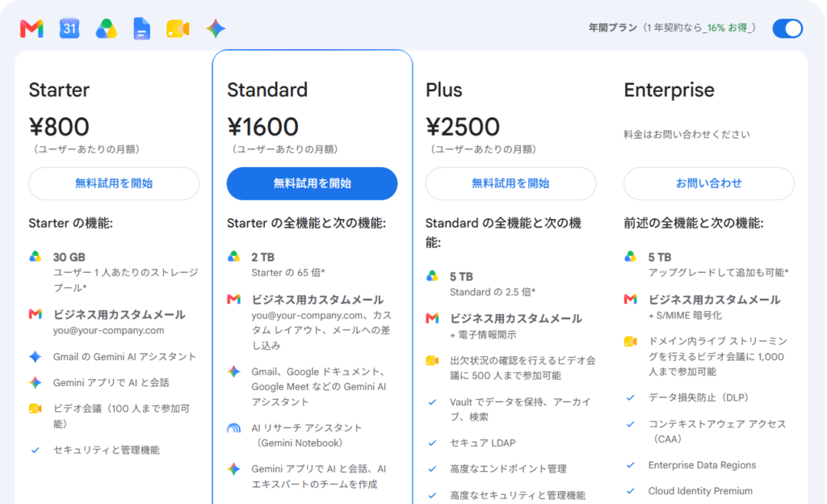Screen dimensions: 827x504
Task: Click the Google Meet camera icon in header
Action: (x=178, y=28)
